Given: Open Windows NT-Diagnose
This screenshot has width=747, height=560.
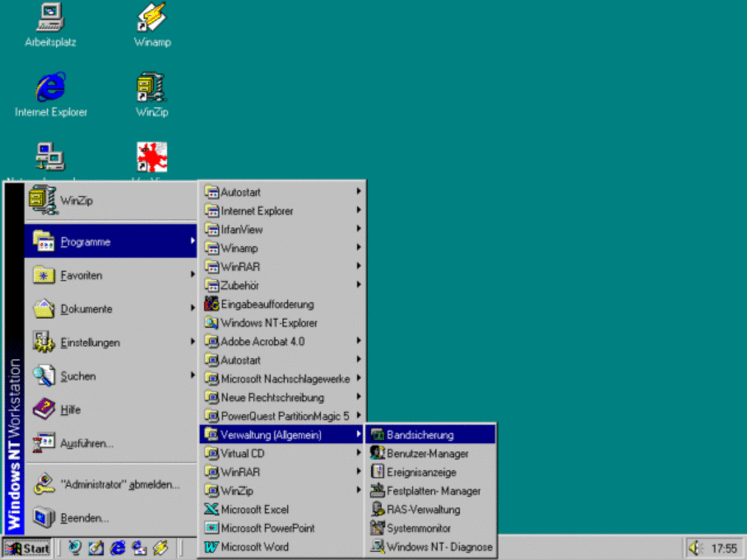Looking at the screenshot, I should pos(431,547).
